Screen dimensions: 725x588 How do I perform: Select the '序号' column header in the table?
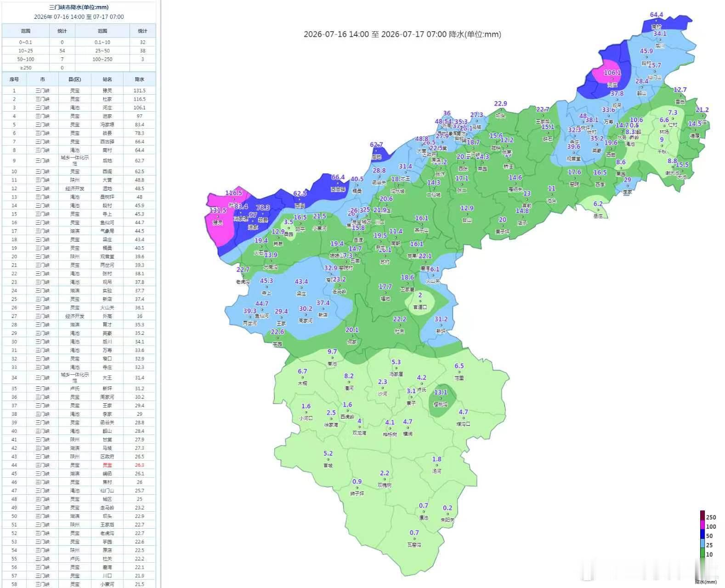[x=14, y=79]
